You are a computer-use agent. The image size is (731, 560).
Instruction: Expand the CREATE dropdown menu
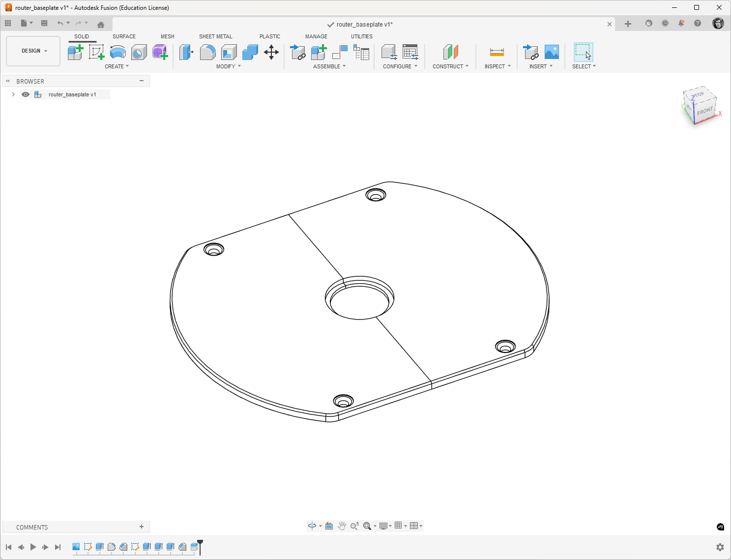(x=117, y=66)
